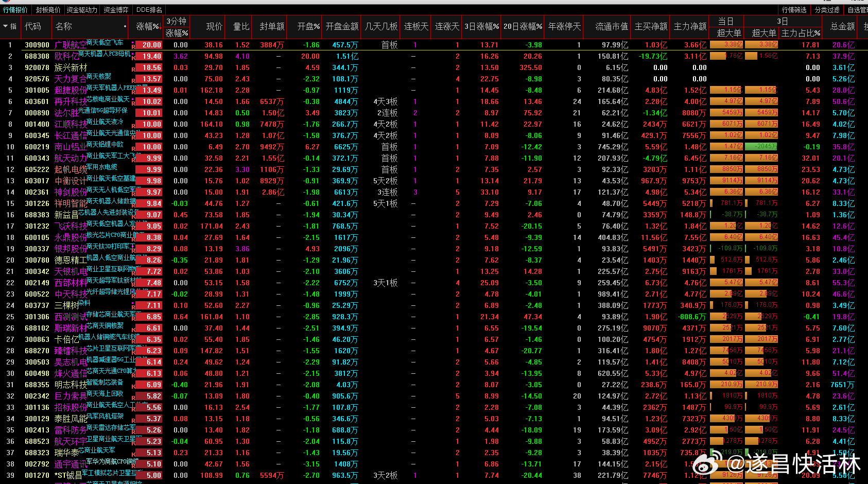Select stock 三棵树 in row 24

pyautogui.click(x=66, y=306)
